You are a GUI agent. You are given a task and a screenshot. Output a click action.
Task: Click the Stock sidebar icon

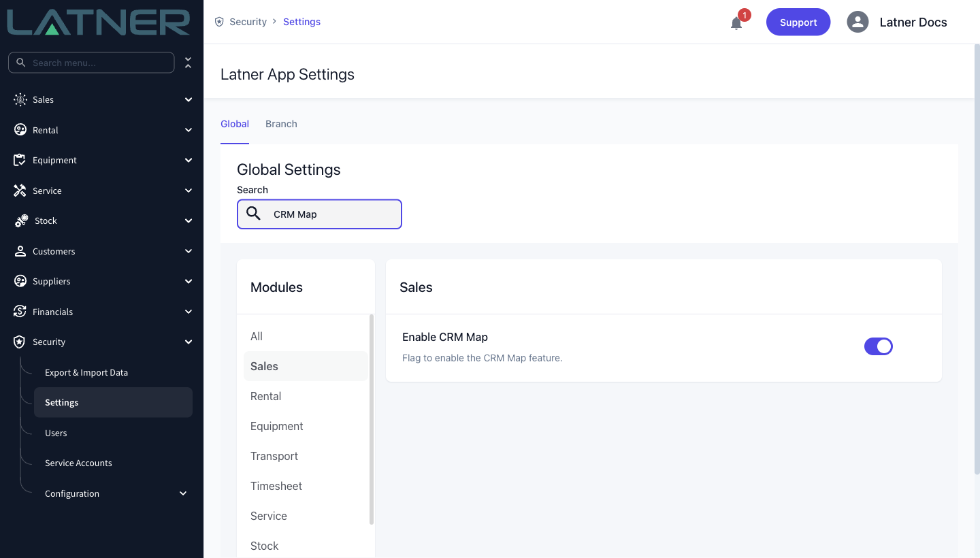(x=21, y=220)
